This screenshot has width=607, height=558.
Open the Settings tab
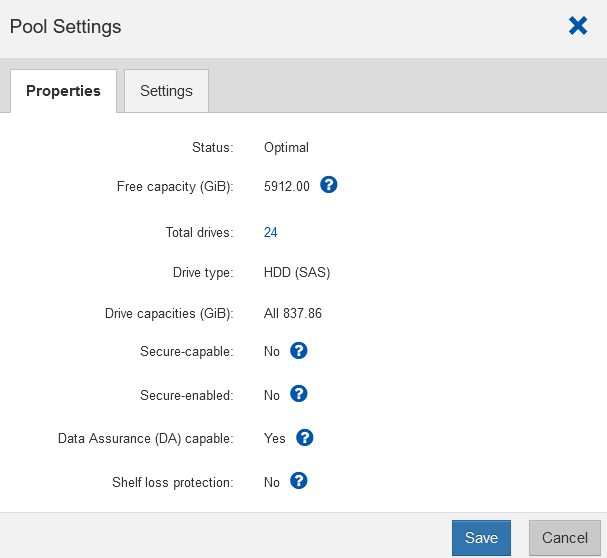pyautogui.click(x=166, y=91)
